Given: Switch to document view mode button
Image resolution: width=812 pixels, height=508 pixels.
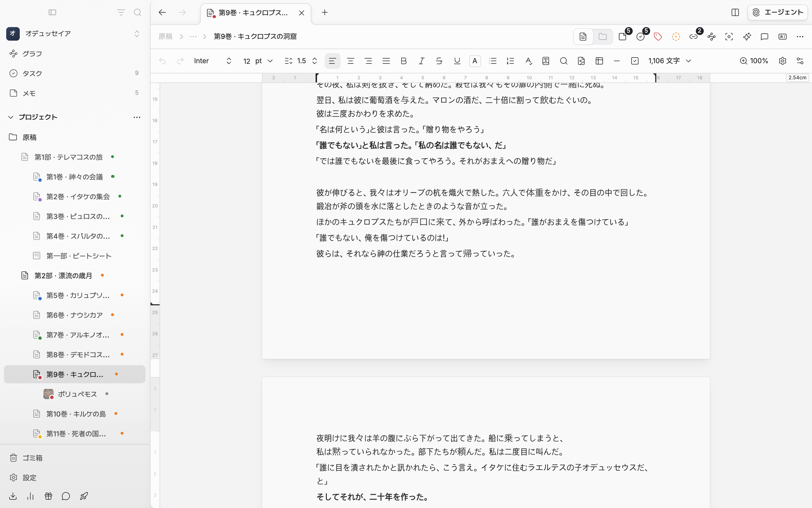Looking at the screenshot, I should click(x=583, y=37).
